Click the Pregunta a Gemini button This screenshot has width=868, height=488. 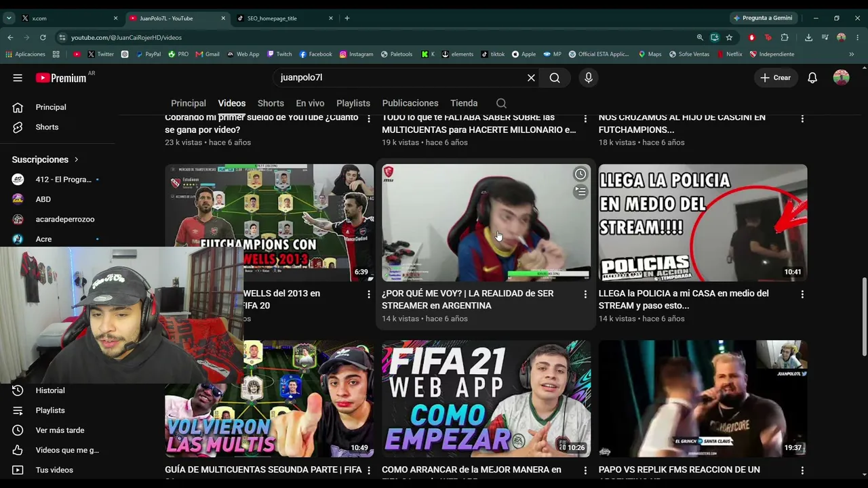(x=763, y=18)
